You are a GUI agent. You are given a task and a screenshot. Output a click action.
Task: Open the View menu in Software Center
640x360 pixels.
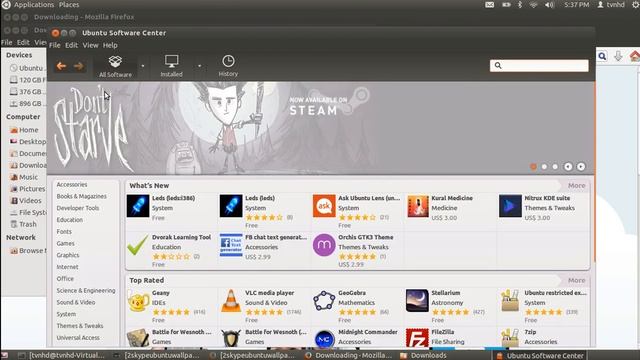[x=91, y=45]
